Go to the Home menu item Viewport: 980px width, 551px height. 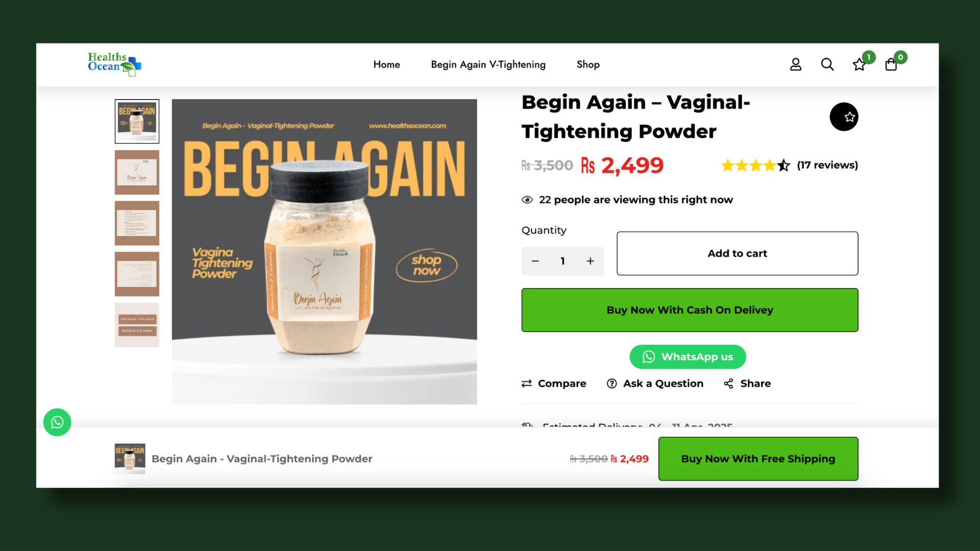[x=386, y=65]
